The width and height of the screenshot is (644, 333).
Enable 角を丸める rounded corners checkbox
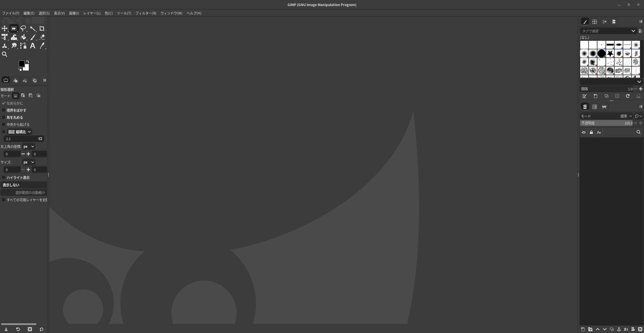4,117
